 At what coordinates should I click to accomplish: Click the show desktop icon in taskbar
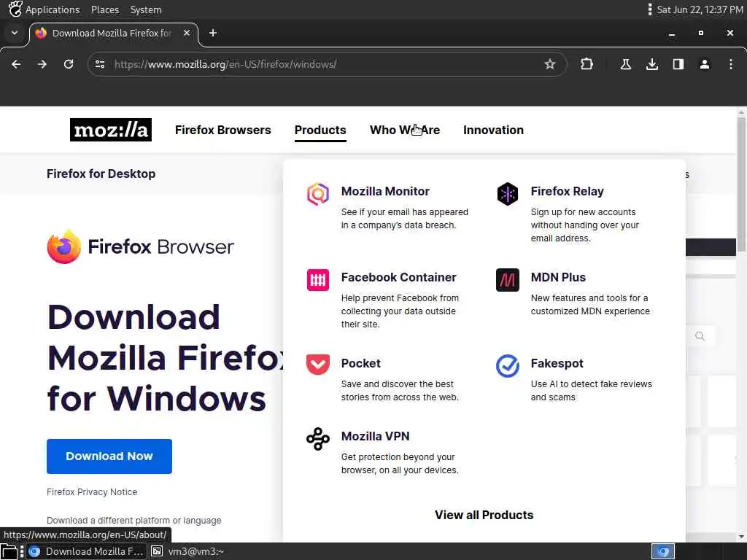[x=9, y=551]
